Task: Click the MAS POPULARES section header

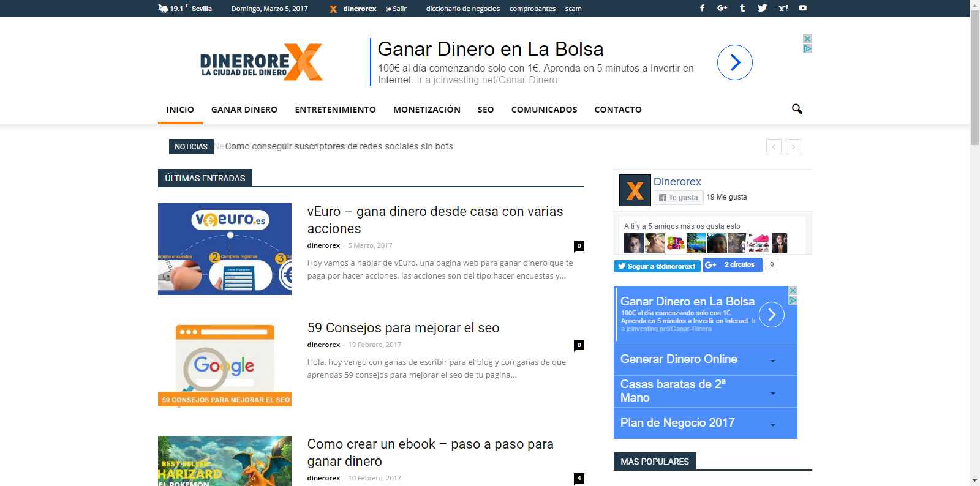Action: (x=655, y=462)
